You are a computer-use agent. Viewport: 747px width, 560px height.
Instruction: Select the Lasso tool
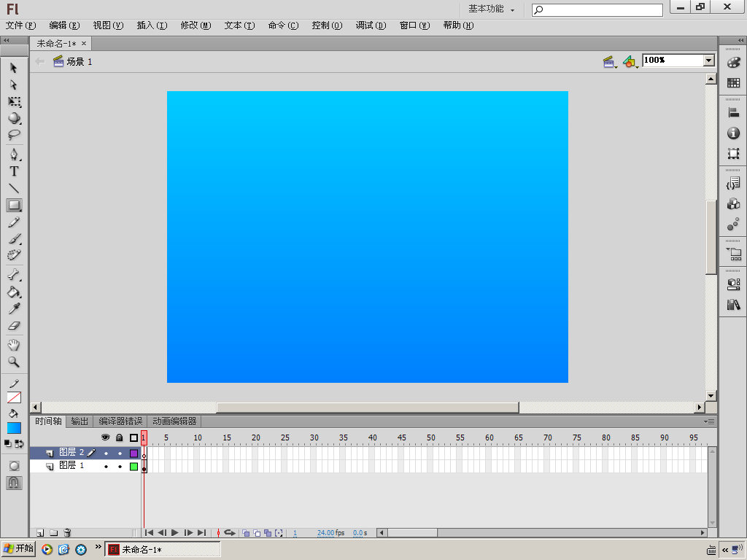coord(14,135)
